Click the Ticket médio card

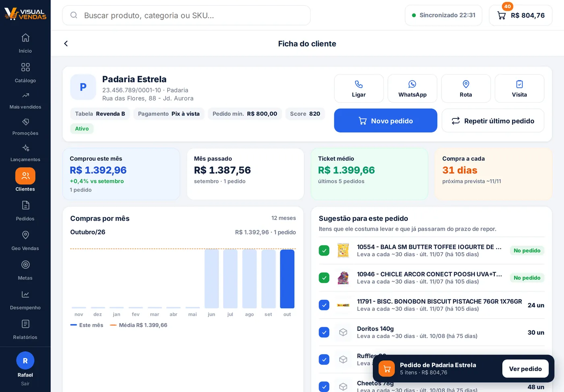[369, 174]
